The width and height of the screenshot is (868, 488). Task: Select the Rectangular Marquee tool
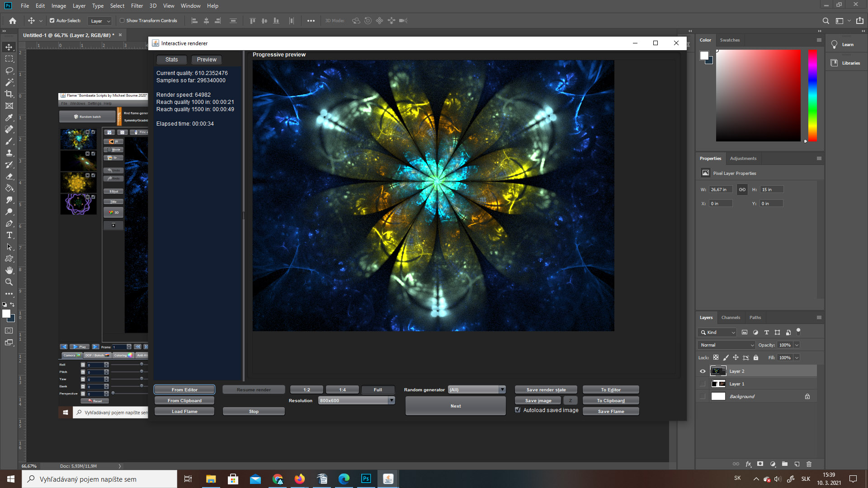[9, 59]
